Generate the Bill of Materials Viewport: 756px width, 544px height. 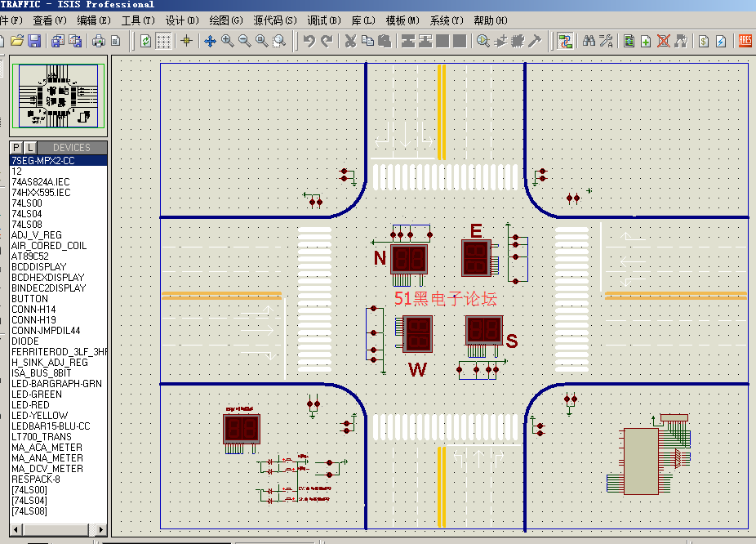pos(704,41)
